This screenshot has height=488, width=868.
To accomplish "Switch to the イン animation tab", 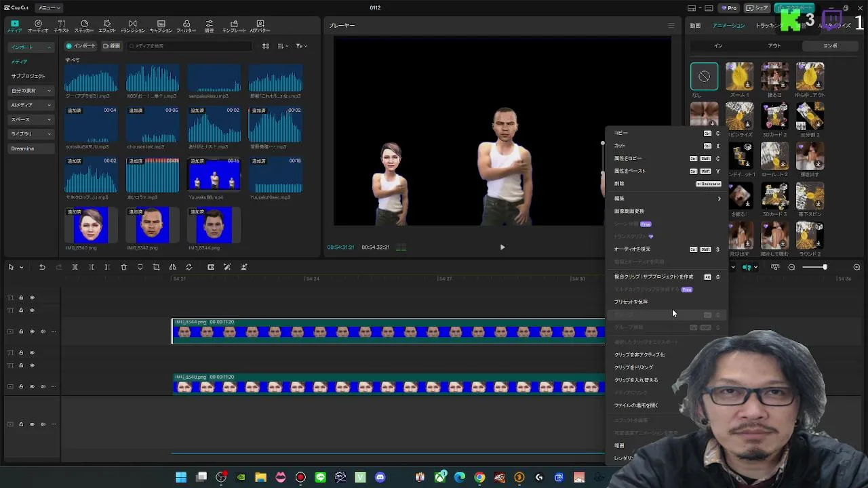I will tap(718, 45).
